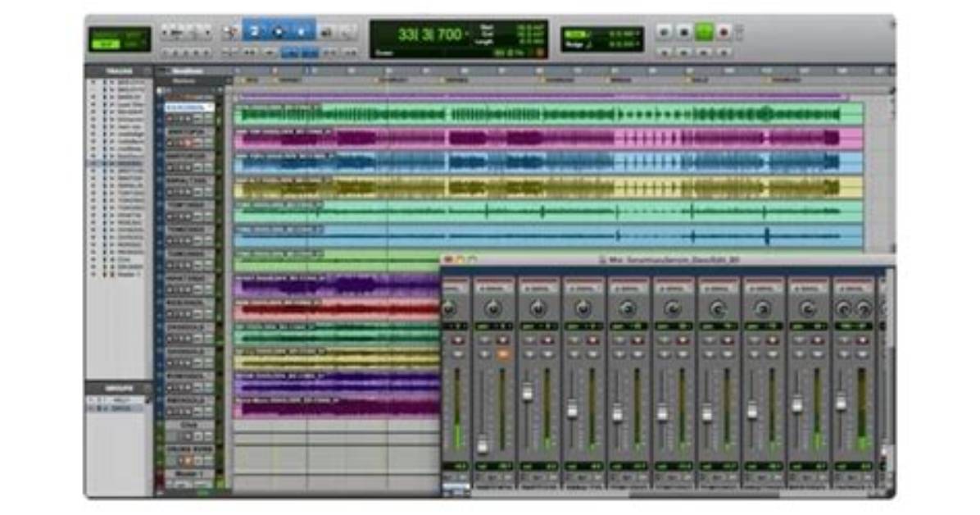Screen dimensions: 980x515
Task: Select the Zoomer tool in the toolbar
Action: click(x=230, y=32)
